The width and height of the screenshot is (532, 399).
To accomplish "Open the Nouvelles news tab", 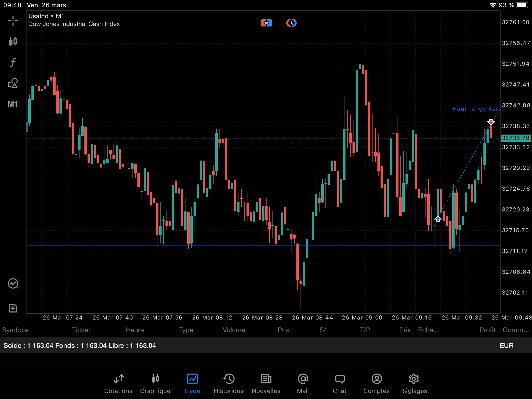I will [x=266, y=384].
